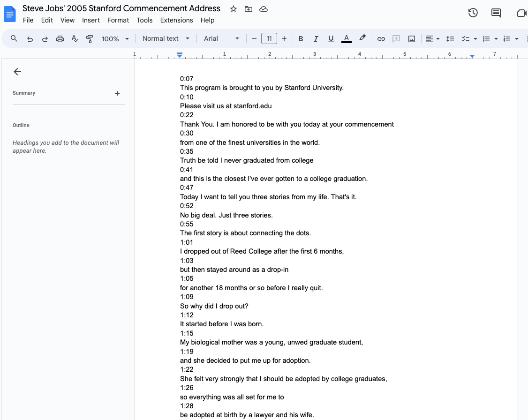Print the document
This screenshot has width=528, height=420.
60,39
